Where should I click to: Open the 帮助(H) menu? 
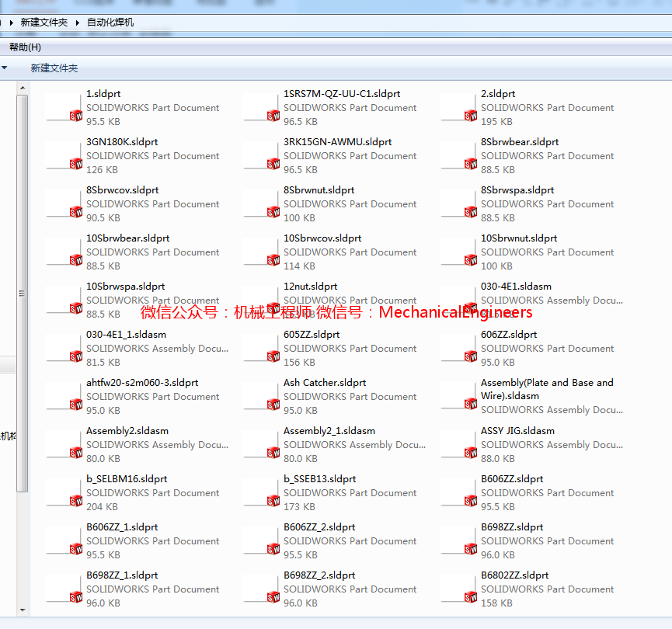pyautogui.click(x=23, y=47)
